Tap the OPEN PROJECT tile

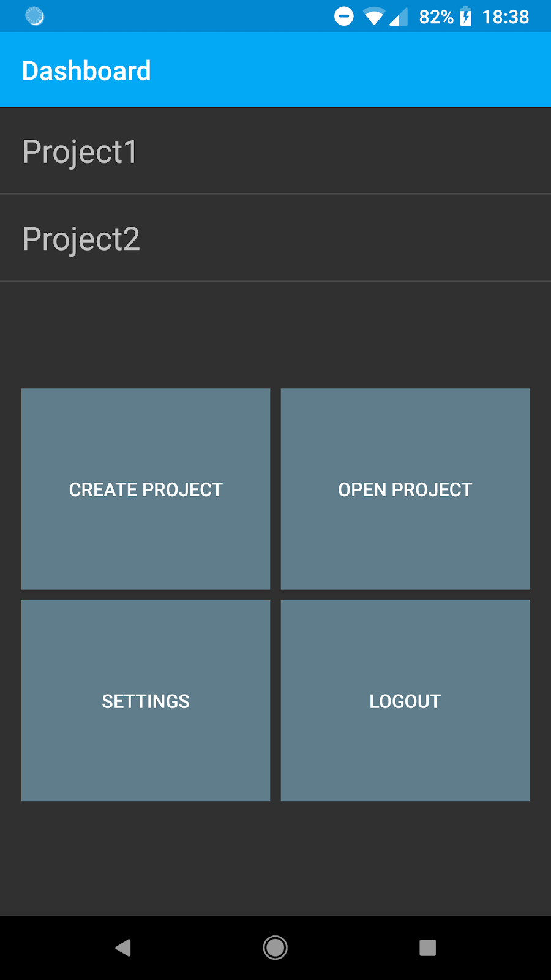point(405,489)
